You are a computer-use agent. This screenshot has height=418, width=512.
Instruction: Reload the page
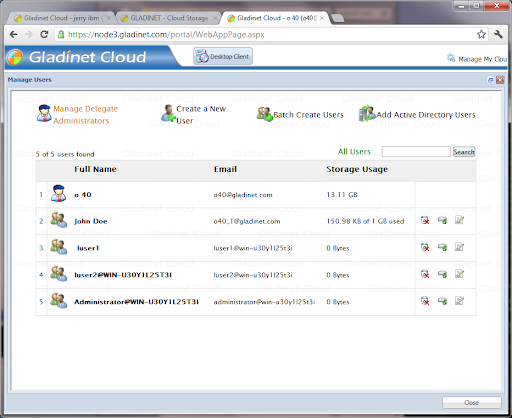pos(44,34)
